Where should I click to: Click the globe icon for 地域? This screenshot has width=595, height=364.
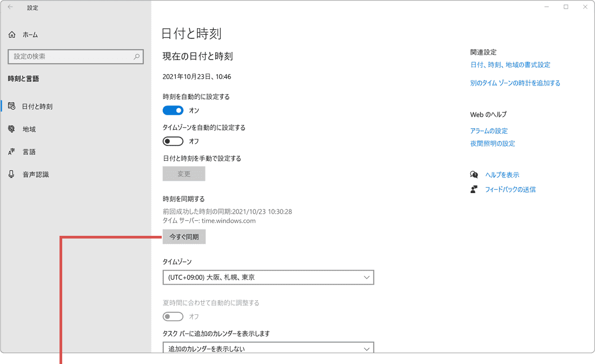(12, 129)
